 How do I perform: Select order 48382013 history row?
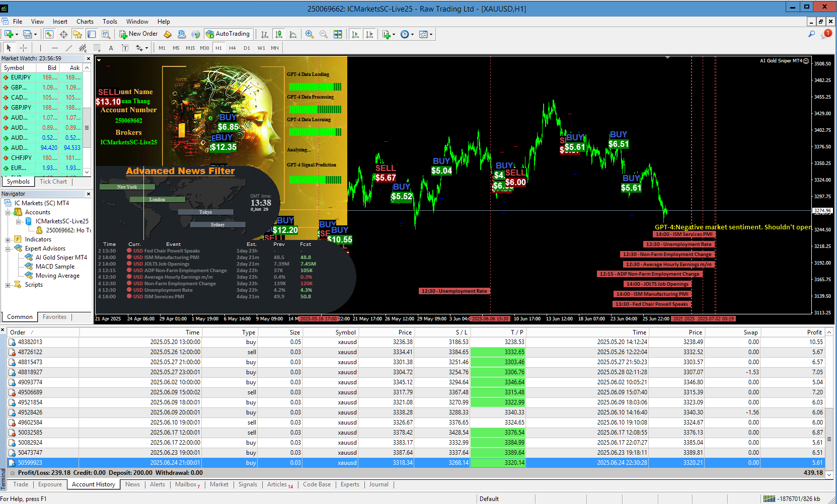pyautogui.click(x=416, y=342)
